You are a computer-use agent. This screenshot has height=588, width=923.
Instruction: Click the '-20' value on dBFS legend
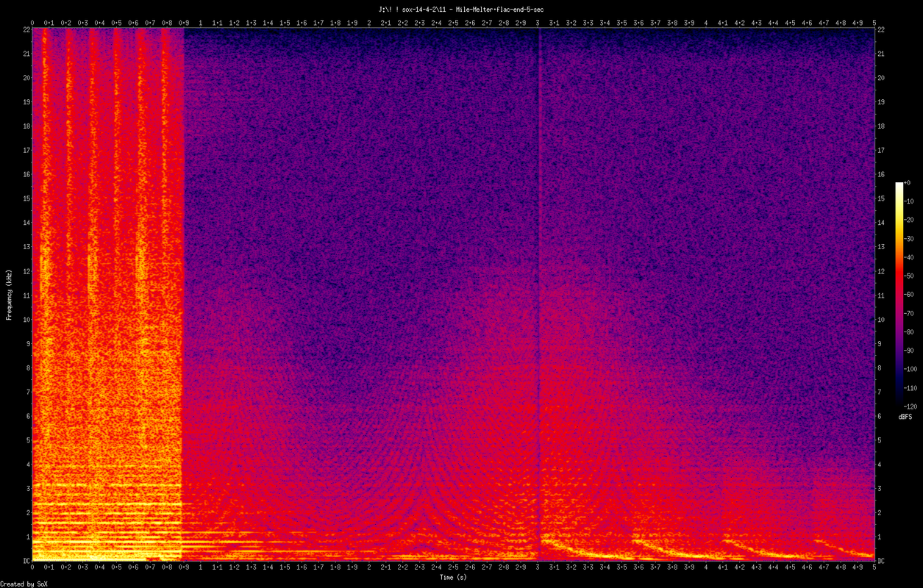(x=910, y=220)
